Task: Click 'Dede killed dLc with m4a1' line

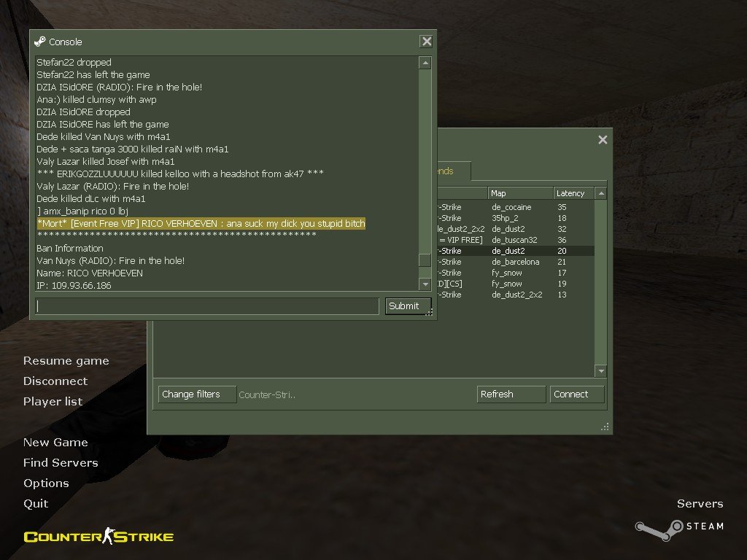Action: [x=91, y=198]
